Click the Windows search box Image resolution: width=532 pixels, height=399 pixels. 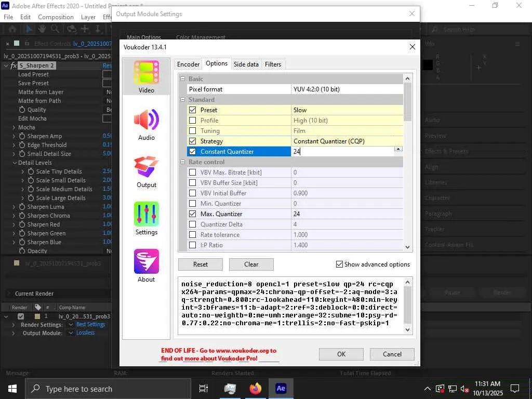(108, 389)
